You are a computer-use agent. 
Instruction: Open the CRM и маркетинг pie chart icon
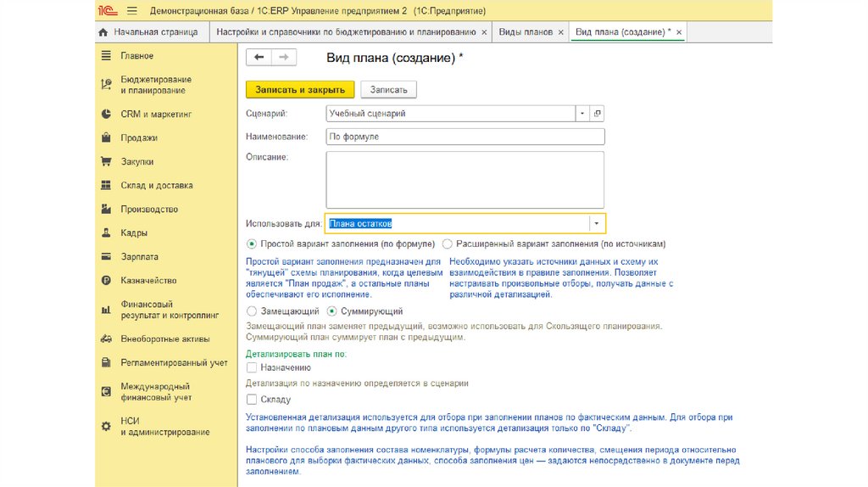click(106, 114)
